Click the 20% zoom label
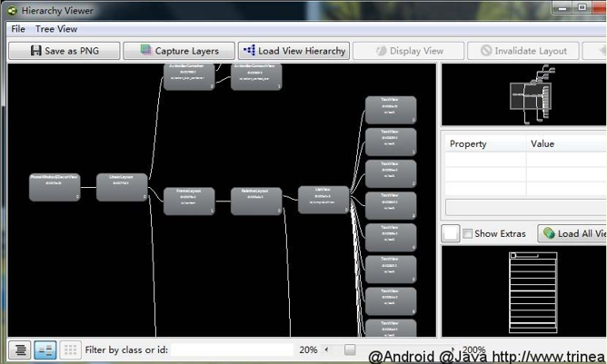This screenshot has width=607, height=364. pyautogui.click(x=308, y=349)
